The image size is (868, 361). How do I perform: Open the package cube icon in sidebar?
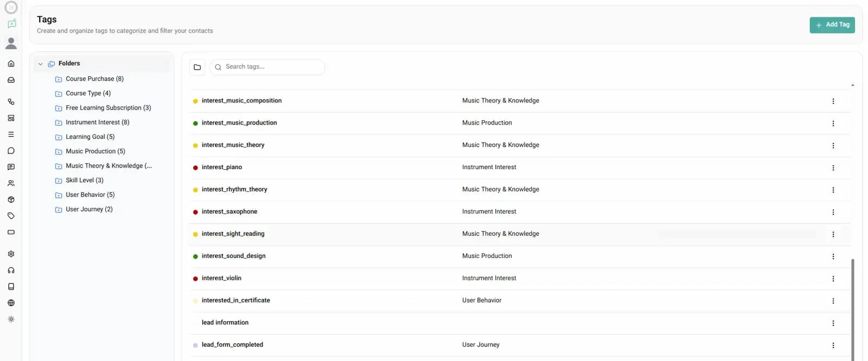click(x=11, y=199)
